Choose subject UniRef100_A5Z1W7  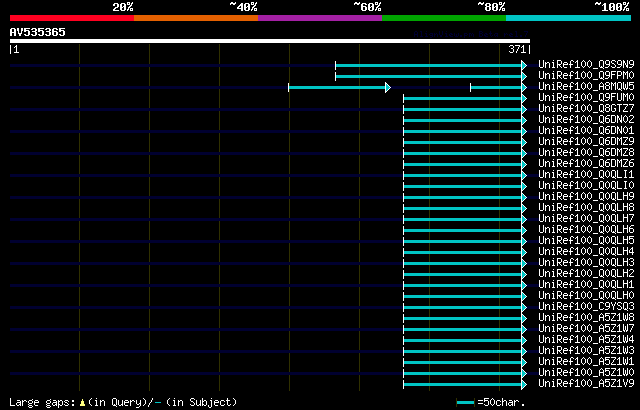(x=586, y=328)
